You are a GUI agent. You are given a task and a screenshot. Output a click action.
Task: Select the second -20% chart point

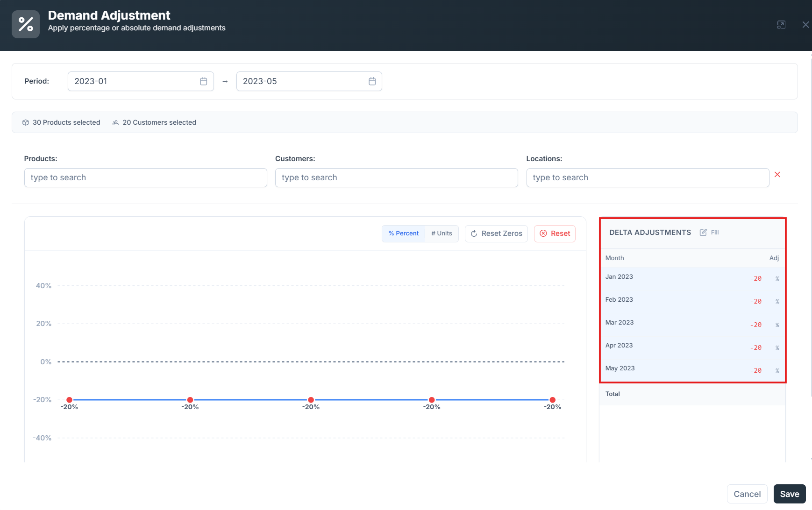coord(190,400)
